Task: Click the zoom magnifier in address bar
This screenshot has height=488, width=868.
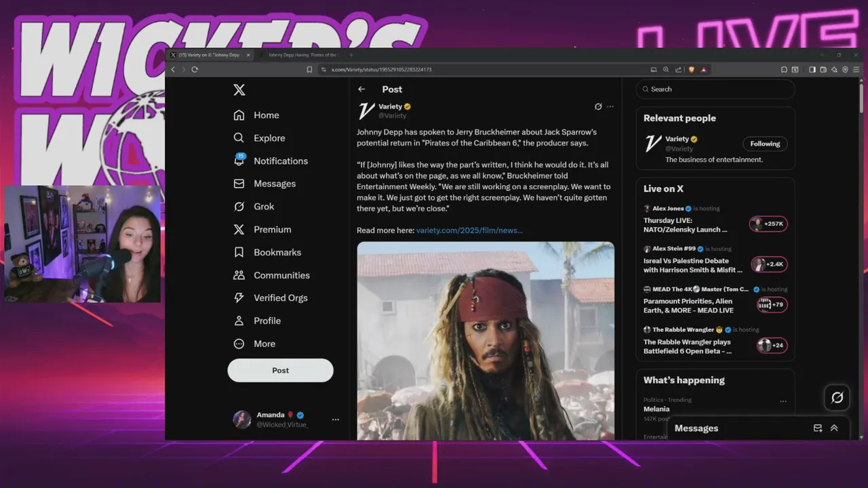Action: click(666, 69)
